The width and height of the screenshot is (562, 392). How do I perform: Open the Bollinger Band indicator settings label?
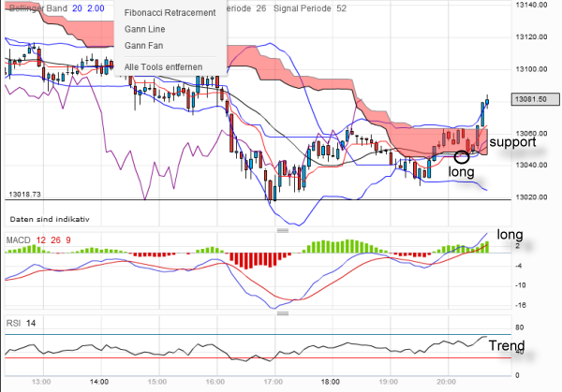coord(38,8)
